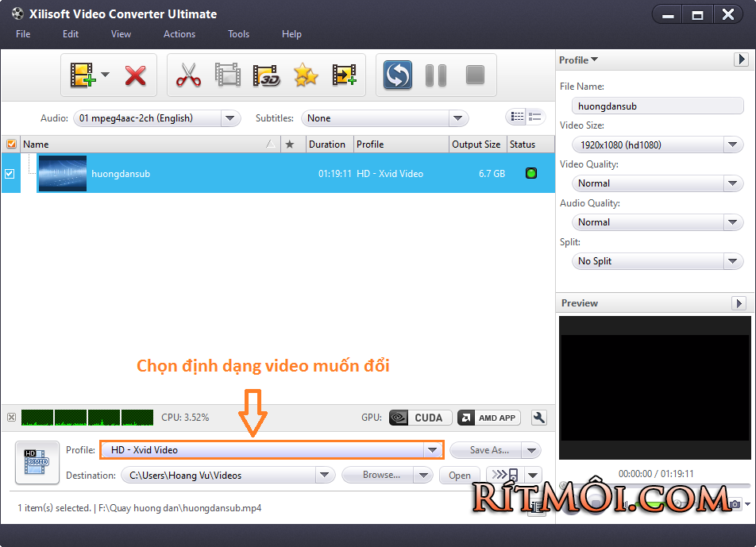Click the application film reel icon
This screenshot has height=547, width=756.
coord(17,13)
